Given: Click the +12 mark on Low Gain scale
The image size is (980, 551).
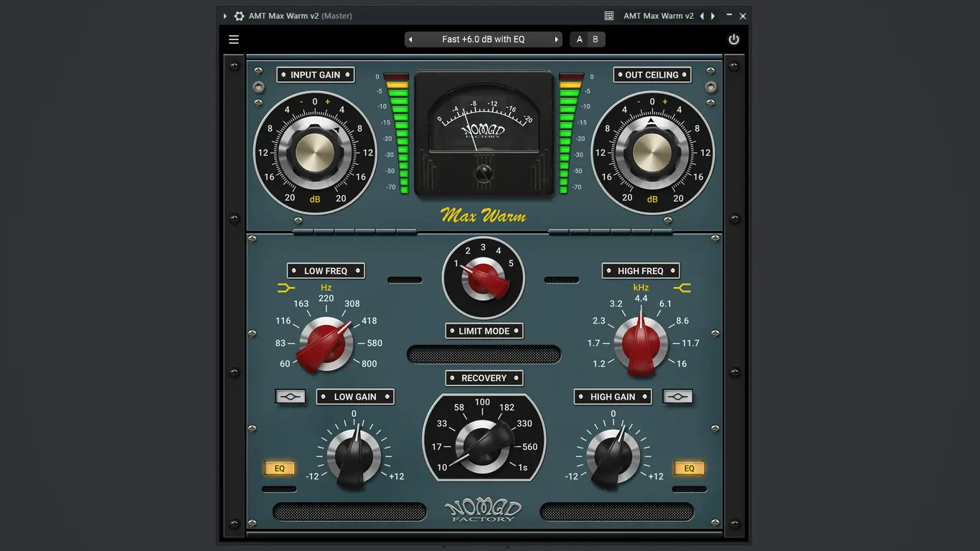Looking at the screenshot, I should point(397,476).
